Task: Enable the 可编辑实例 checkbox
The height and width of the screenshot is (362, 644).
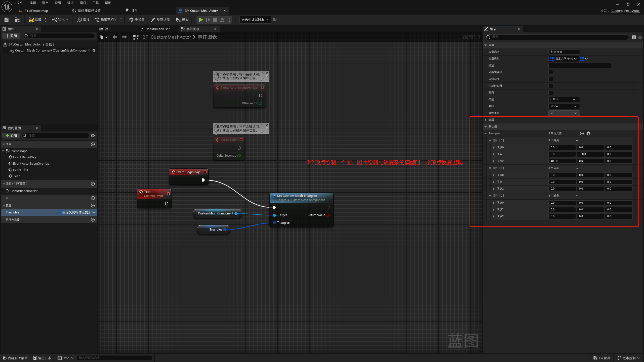Action: pos(551,72)
